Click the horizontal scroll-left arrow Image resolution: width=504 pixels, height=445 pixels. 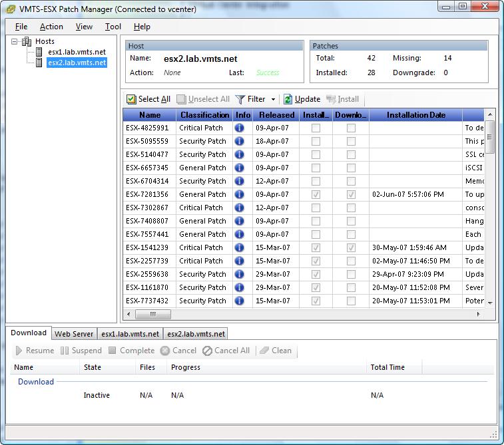pyautogui.click(x=128, y=314)
